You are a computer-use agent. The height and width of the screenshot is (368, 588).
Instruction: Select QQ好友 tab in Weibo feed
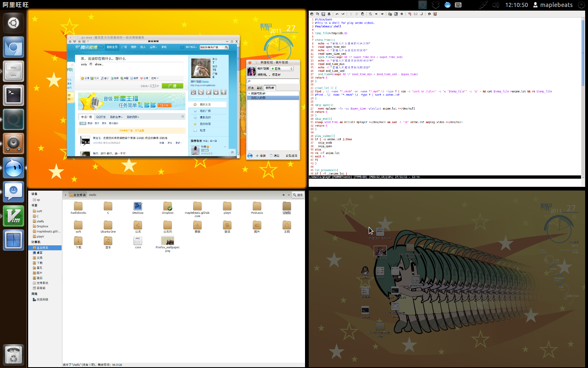point(101,117)
